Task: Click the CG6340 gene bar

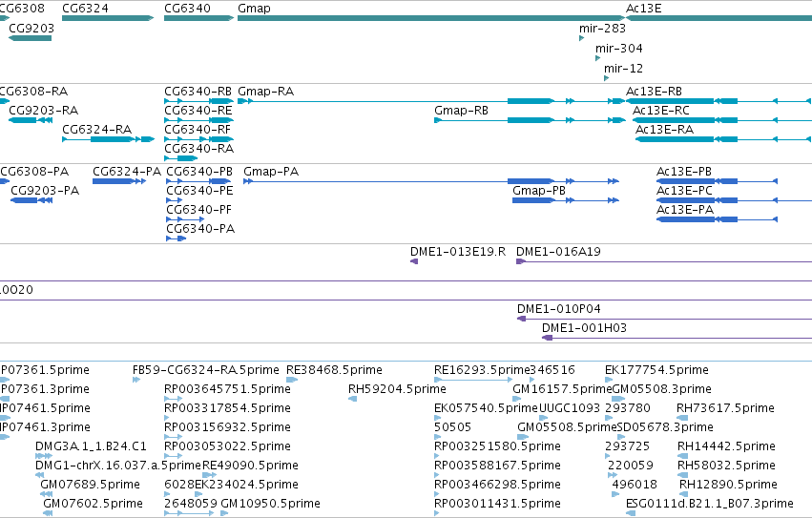Action: pos(198,18)
